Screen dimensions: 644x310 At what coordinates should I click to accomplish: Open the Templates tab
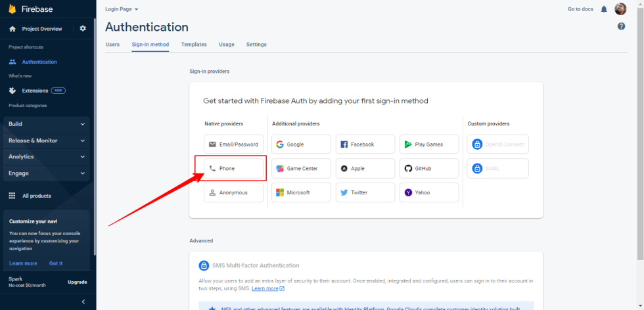pyautogui.click(x=194, y=45)
